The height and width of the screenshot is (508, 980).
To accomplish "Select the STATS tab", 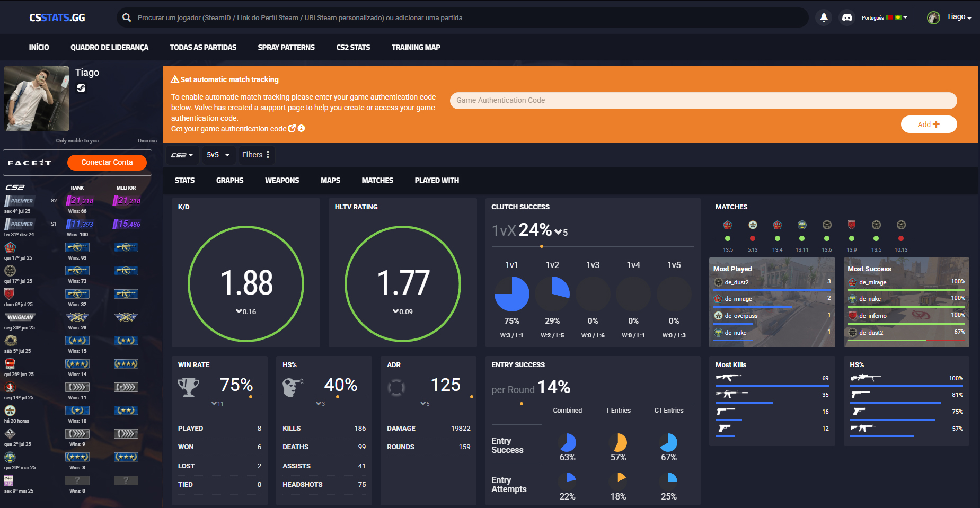I will tap(184, 180).
